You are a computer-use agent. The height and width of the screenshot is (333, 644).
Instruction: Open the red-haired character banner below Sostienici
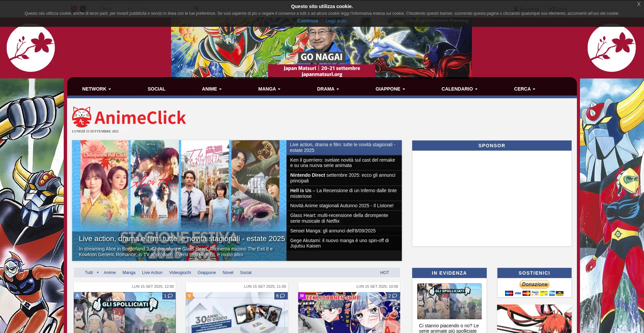[534, 319]
